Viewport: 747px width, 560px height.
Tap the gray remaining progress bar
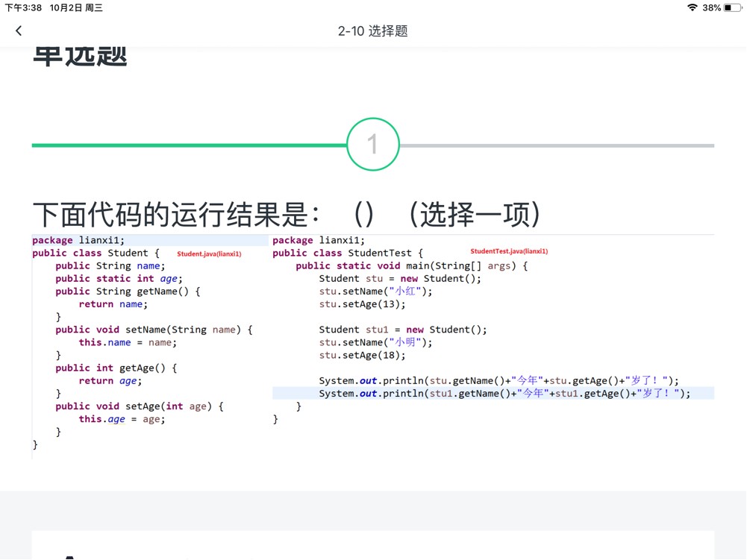click(557, 145)
